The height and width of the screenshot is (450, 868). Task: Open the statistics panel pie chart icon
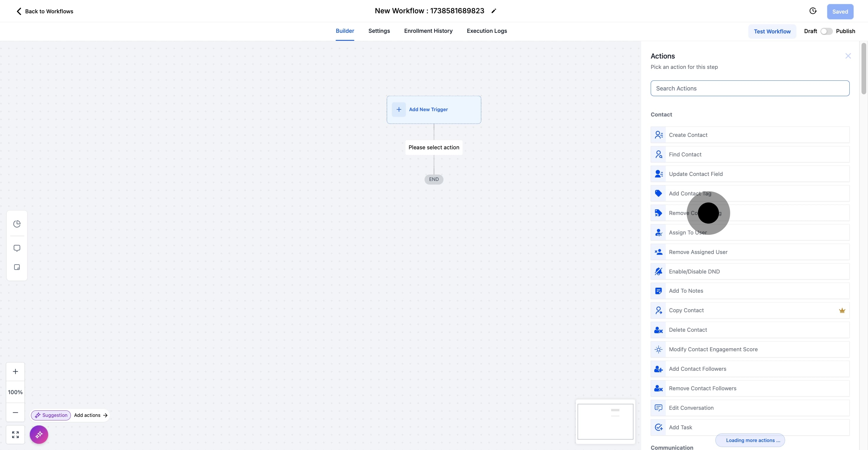click(17, 224)
